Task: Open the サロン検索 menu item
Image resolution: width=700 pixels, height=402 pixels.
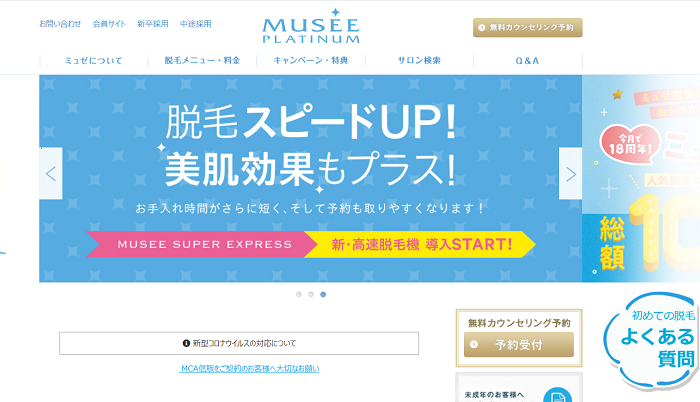Action: [x=419, y=60]
